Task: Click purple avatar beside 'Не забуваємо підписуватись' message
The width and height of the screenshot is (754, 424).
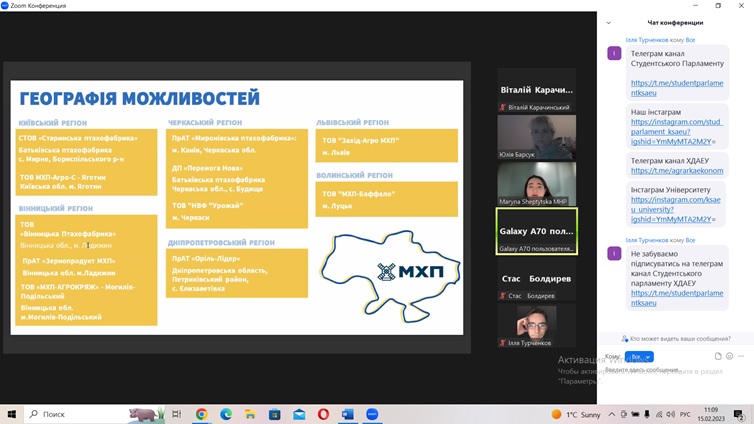Action: 614,253
